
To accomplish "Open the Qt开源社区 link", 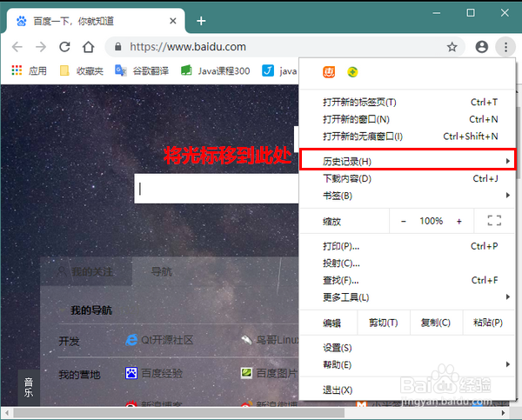I will pyautogui.click(x=159, y=340).
